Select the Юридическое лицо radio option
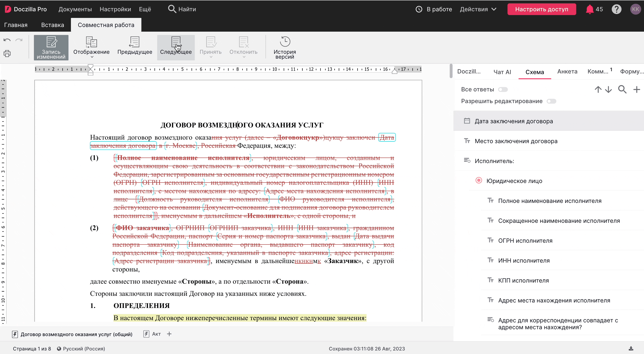This screenshot has height=354, width=644. tap(478, 181)
